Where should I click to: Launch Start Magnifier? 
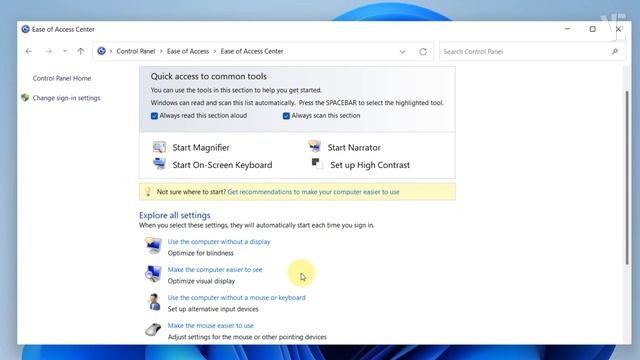[201, 147]
